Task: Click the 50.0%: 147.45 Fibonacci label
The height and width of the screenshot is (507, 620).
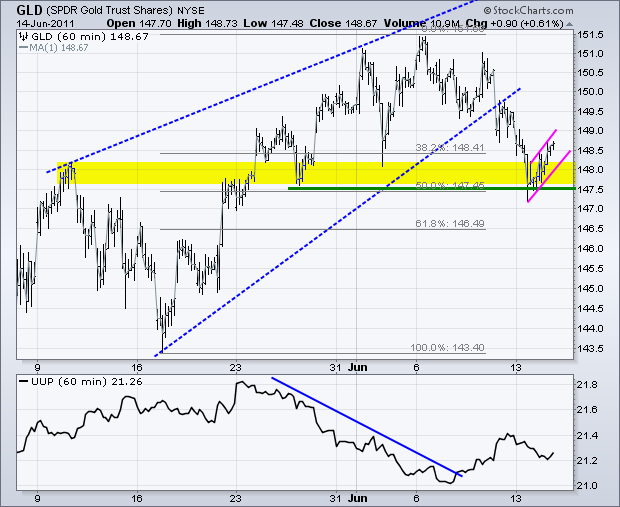Action: (450, 185)
